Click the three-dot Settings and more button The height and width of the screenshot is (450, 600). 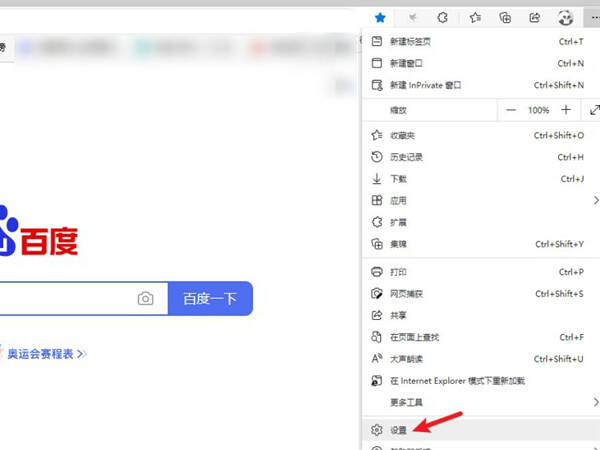pos(593,18)
